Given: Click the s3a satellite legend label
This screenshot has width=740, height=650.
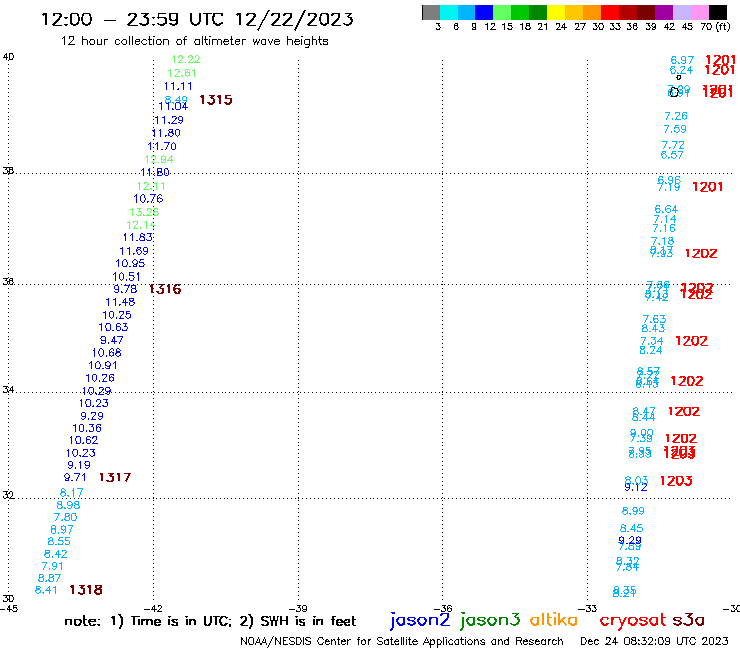Looking at the screenshot, I should tap(689, 620).
